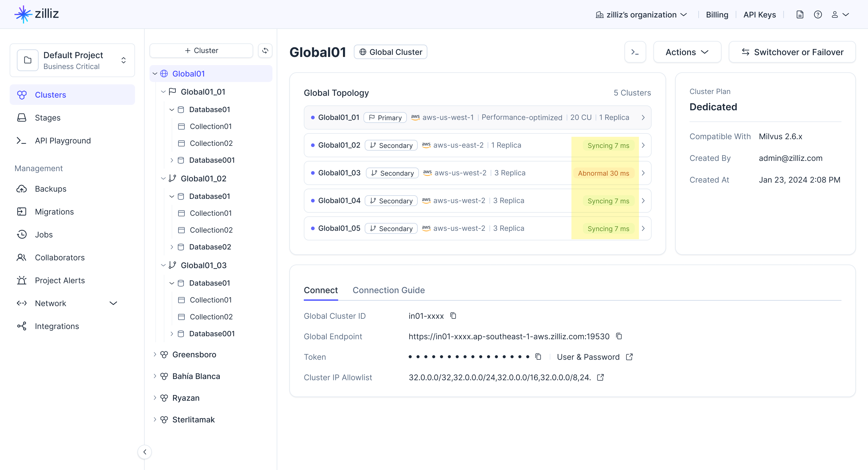Open the documentation icon in header
This screenshot has width=868, height=470.
pos(800,15)
